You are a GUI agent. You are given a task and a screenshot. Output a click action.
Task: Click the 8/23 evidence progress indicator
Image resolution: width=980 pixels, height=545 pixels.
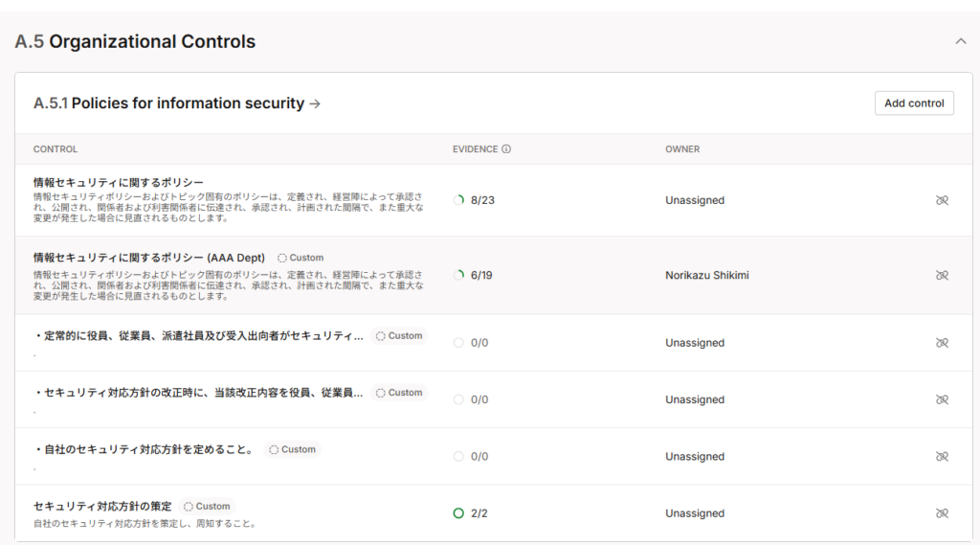(475, 200)
